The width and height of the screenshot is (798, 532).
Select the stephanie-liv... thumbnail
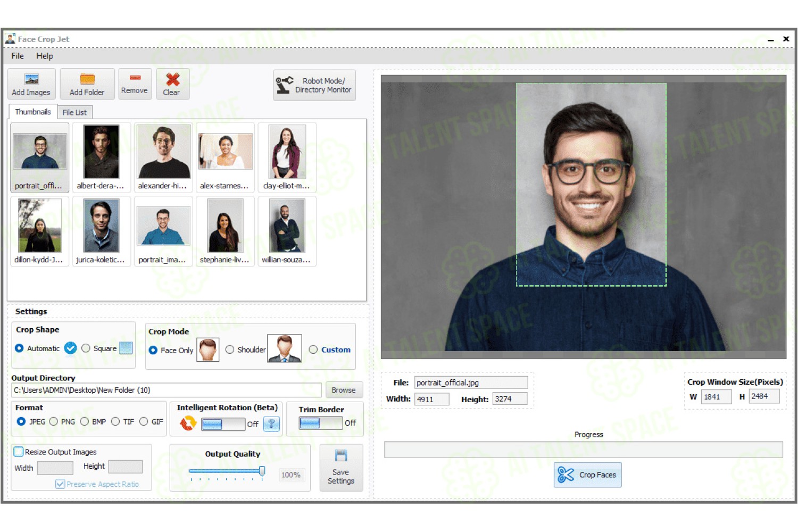tap(225, 231)
